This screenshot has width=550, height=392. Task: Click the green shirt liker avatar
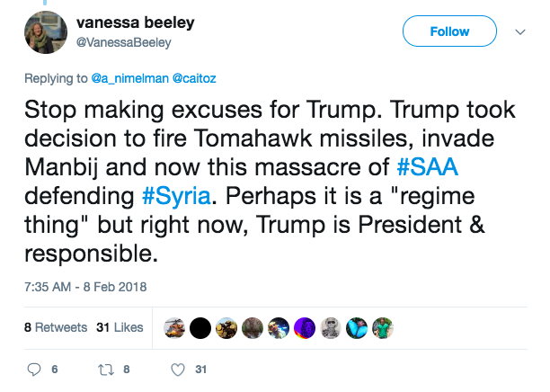pos(383,328)
